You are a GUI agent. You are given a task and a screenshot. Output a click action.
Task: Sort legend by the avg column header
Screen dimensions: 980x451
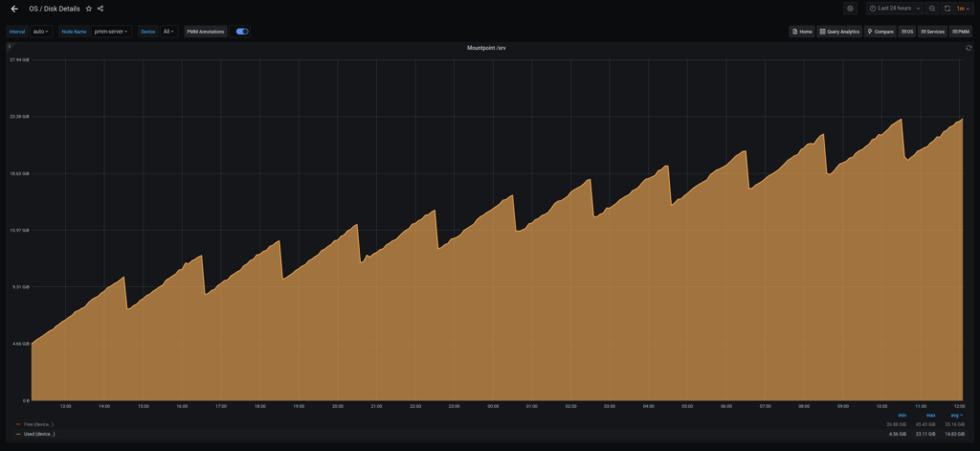955,415
